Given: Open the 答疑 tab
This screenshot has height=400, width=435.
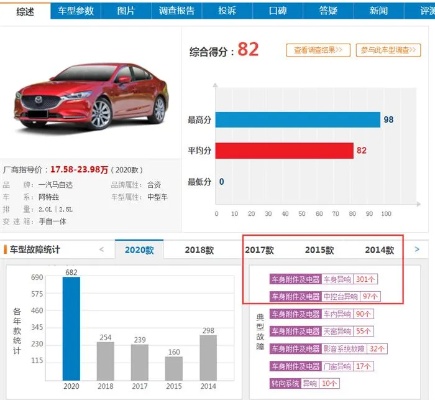Looking at the screenshot, I should coord(328,11).
